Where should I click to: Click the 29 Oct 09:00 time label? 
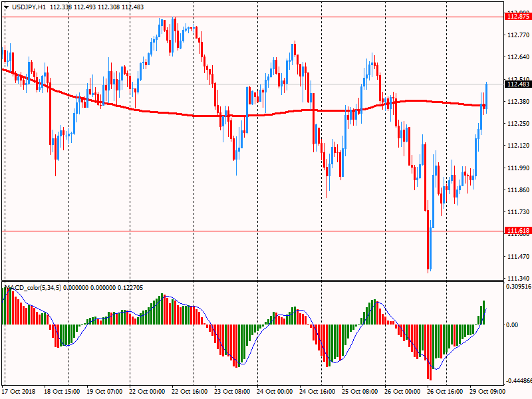tap(487, 392)
